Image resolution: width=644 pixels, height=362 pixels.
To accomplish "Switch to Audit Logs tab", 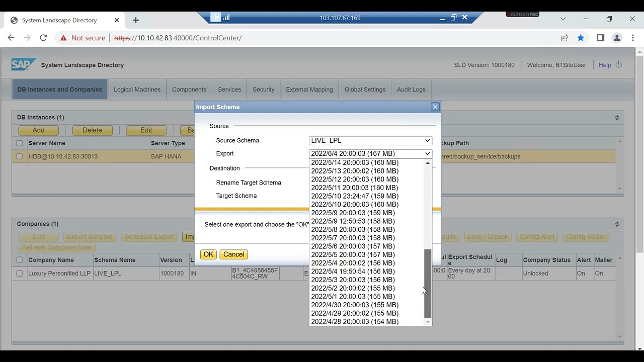I will pyautogui.click(x=411, y=89).
